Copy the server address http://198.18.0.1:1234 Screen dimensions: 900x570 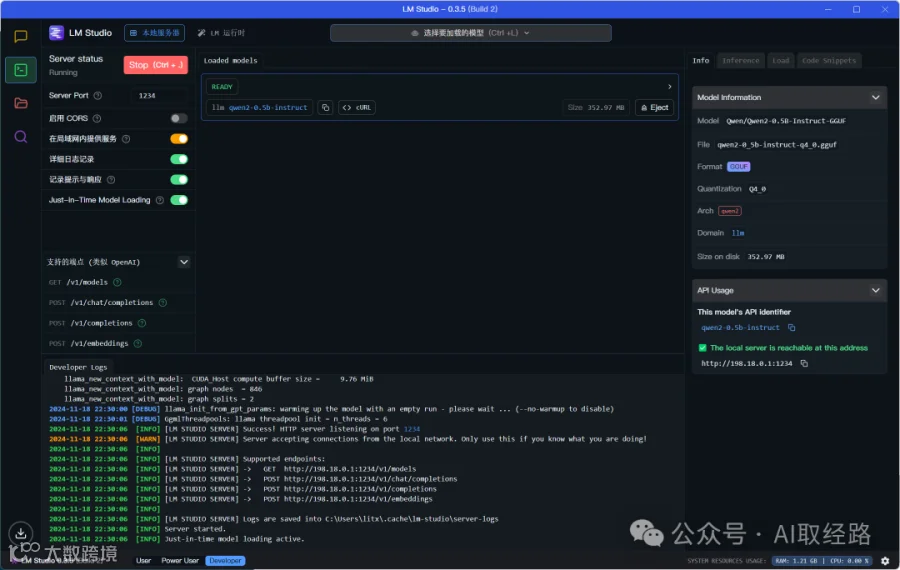804,363
